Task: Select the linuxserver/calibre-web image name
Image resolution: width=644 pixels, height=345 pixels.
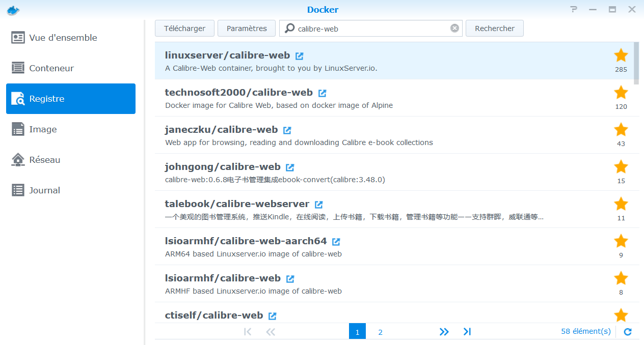Action: pyautogui.click(x=227, y=55)
